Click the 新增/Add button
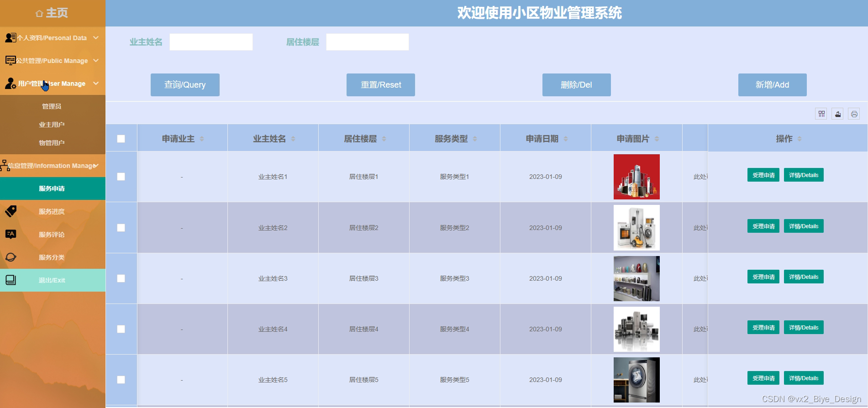This screenshot has width=868, height=408. (772, 85)
